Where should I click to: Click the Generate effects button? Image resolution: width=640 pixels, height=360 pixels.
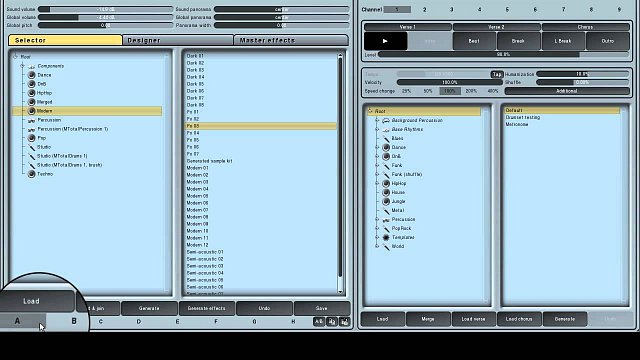pyautogui.click(x=207, y=308)
